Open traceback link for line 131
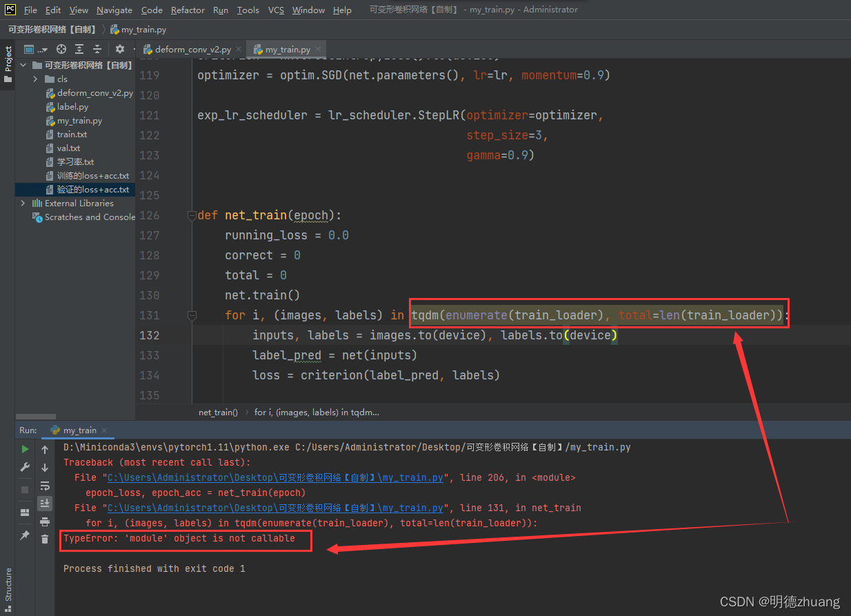This screenshot has width=851, height=616. (x=275, y=508)
